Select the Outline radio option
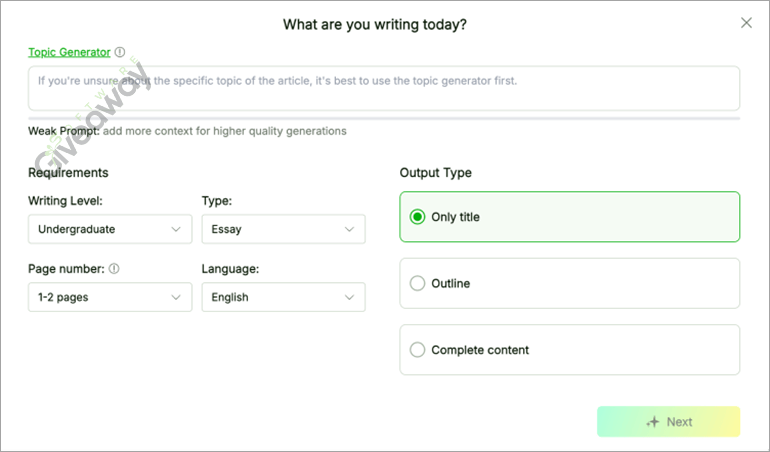 tap(418, 284)
